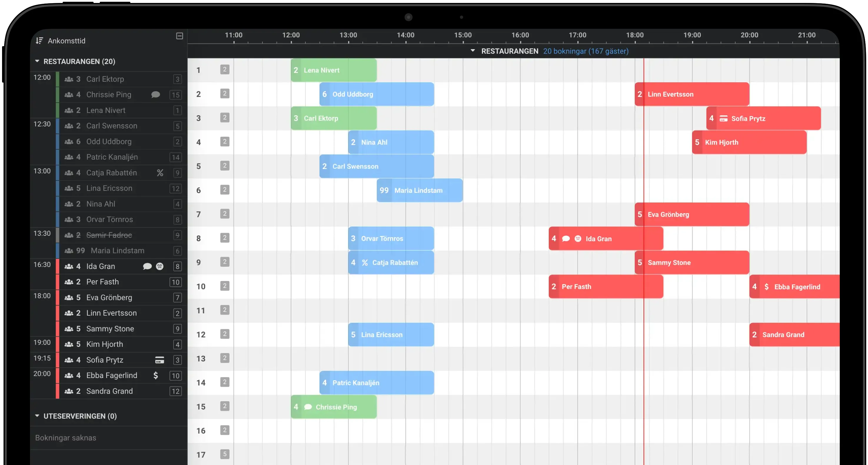Click the percent discount icon on Catja Rabattén's row

tap(160, 173)
